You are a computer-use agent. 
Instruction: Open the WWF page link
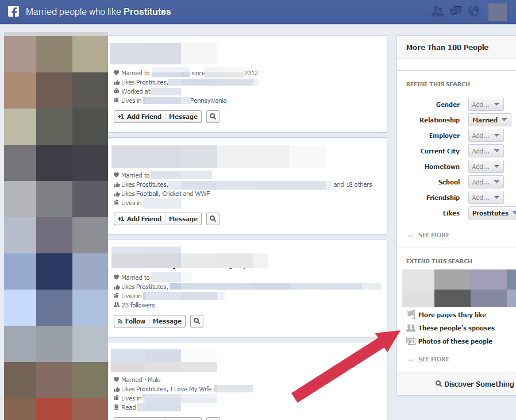click(x=202, y=194)
